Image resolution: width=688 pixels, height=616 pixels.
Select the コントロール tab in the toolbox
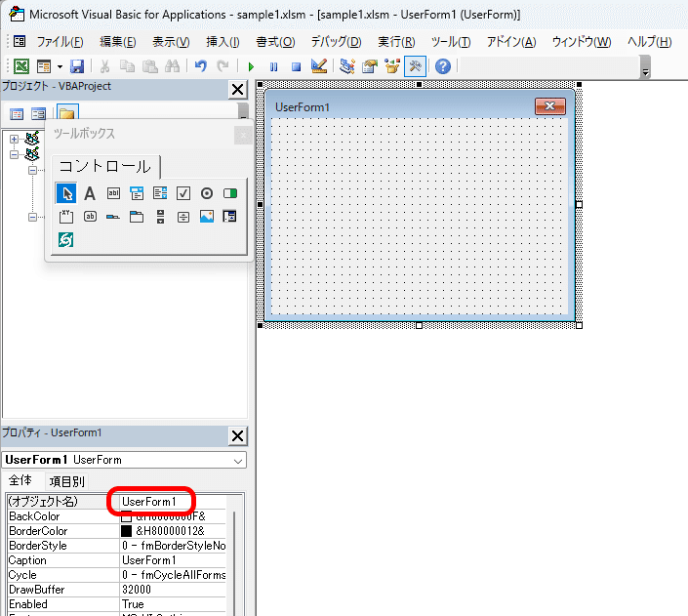105,166
